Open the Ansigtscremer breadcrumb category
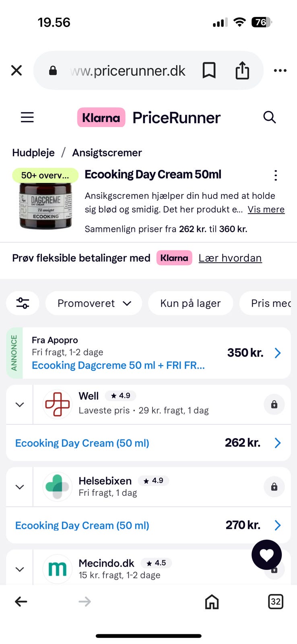Viewport: 297px width, 644px height. pos(107,153)
